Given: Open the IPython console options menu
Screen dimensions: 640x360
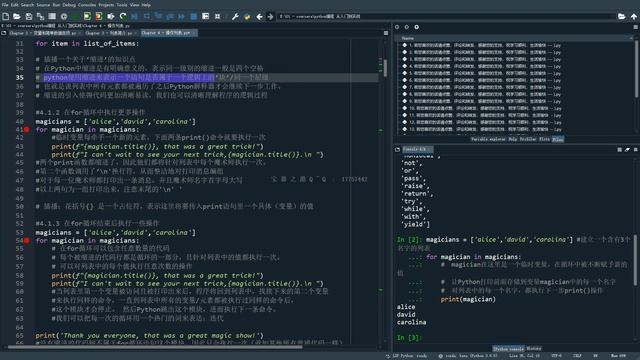Looking at the screenshot, I should 636,150.
